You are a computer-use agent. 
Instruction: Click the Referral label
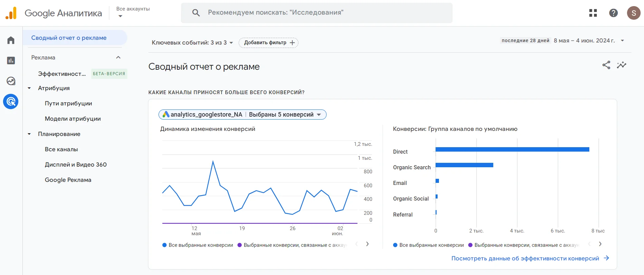[403, 214]
